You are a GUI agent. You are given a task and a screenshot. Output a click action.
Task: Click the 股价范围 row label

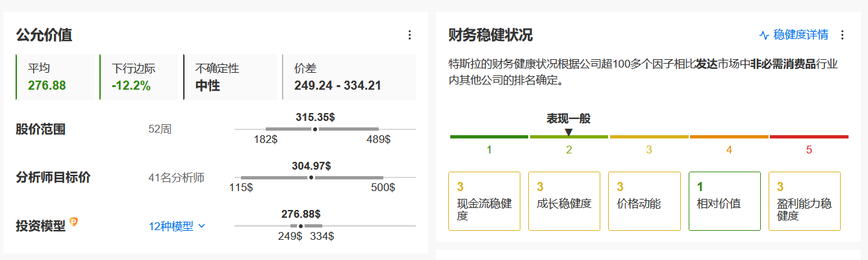click(x=40, y=129)
